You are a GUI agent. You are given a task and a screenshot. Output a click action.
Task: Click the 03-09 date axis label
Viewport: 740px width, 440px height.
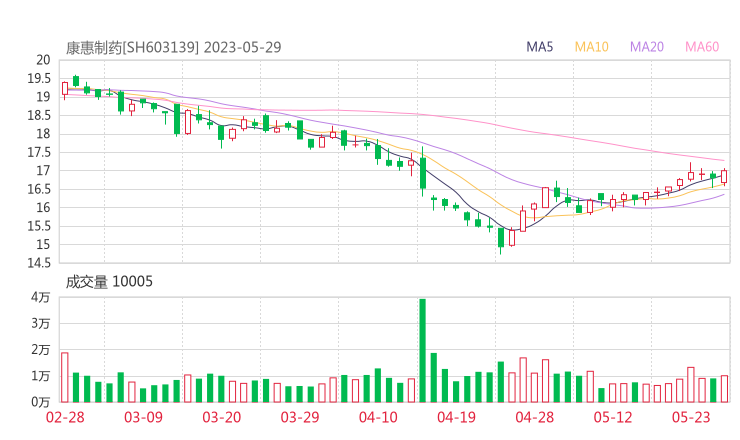pyautogui.click(x=143, y=417)
